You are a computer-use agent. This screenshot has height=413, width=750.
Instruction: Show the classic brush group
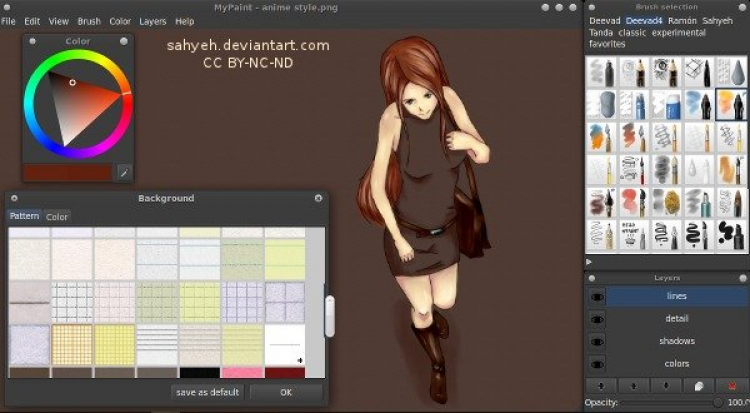[x=632, y=33]
